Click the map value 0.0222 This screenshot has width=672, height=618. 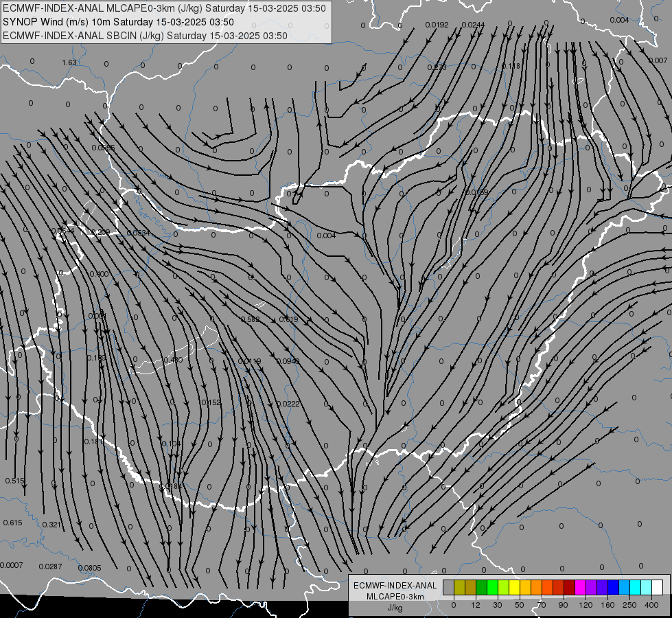[288, 404]
